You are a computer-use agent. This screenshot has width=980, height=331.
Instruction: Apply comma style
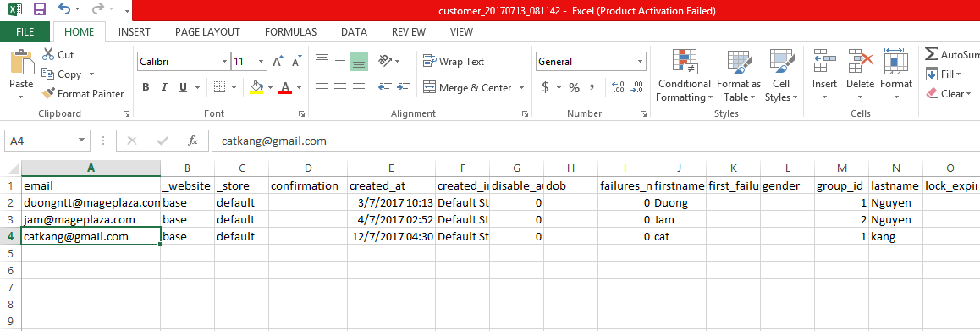tap(592, 87)
